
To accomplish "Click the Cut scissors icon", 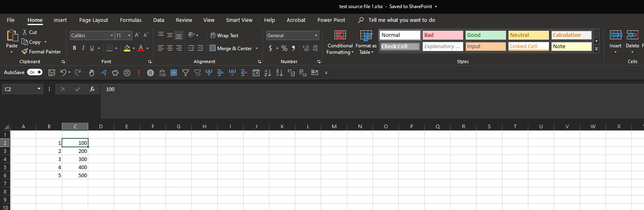I will point(25,32).
